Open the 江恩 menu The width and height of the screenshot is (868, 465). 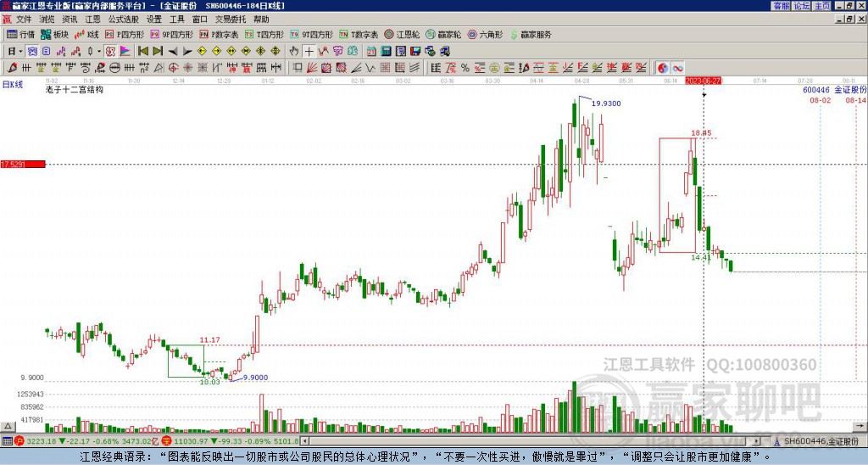[x=92, y=20]
